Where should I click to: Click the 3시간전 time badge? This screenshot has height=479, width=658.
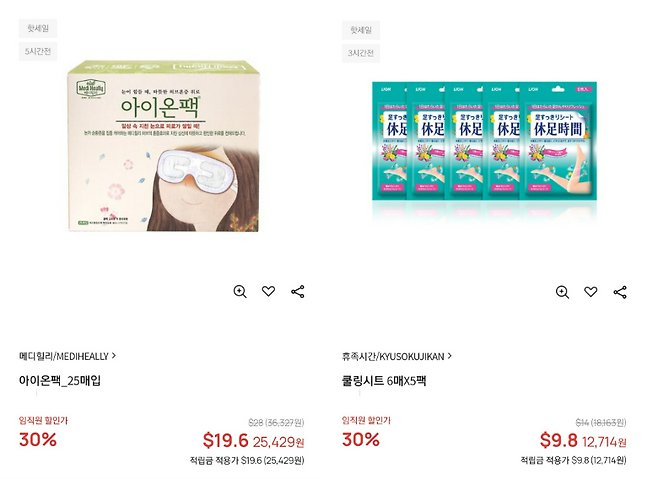pos(360,52)
